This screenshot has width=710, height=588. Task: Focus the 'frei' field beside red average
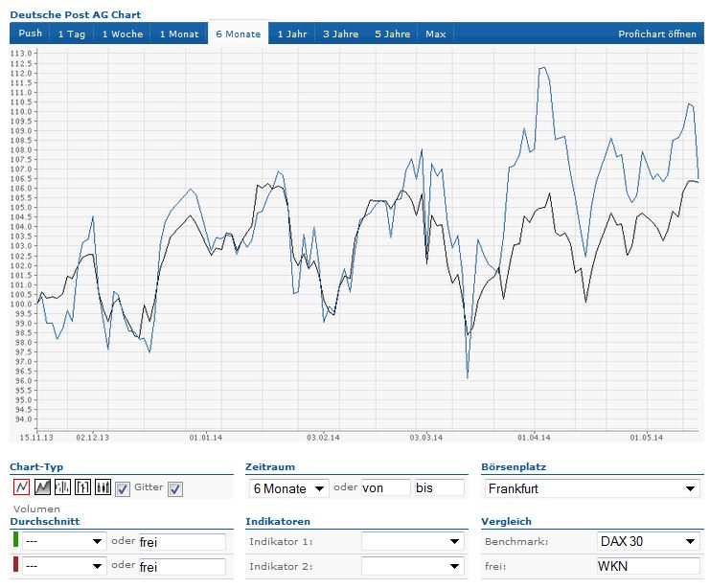182,567
